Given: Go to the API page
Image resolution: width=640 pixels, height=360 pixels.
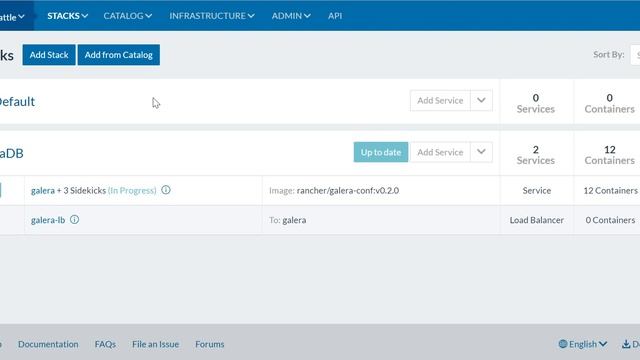Looking at the screenshot, I should pos(335,16).
